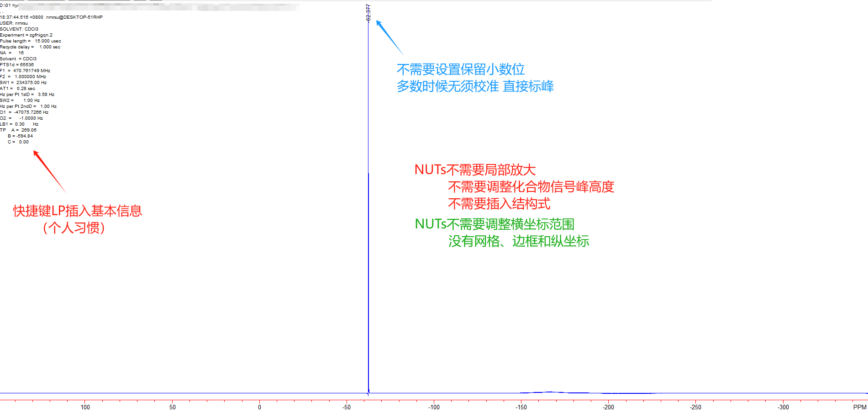Select the "-100" axis tick label
This screenshot has width=868, height=413.
(x=434, y=407)
